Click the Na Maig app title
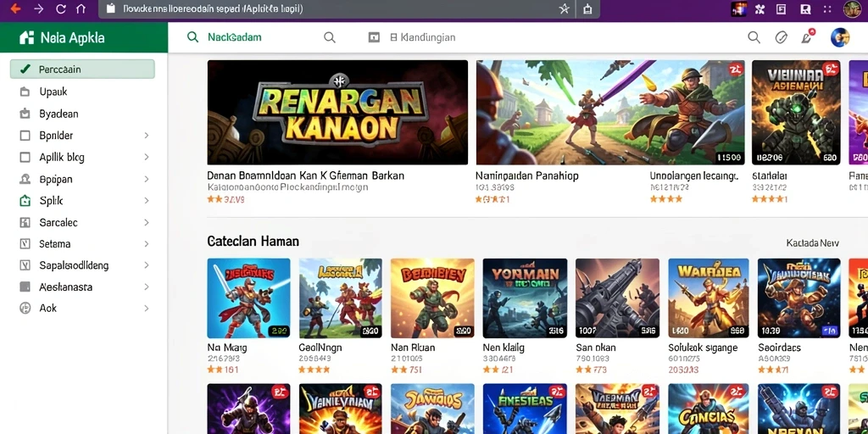This screenshot has width=868, height=434. coord(227,348)
